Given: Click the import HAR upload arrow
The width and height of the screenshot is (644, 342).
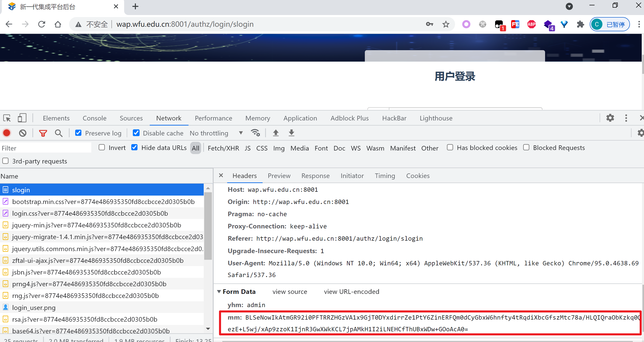Looking at the screenshot, I should pyautogui.click(x=276, y=133).
